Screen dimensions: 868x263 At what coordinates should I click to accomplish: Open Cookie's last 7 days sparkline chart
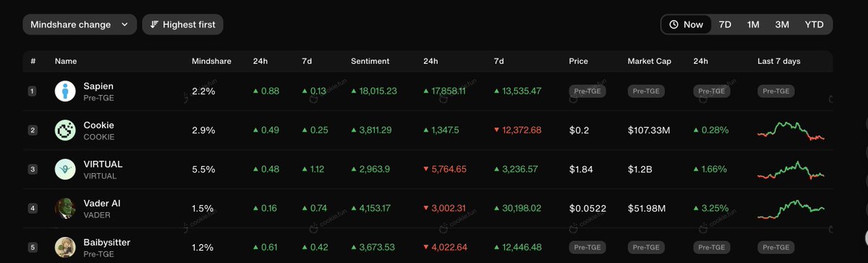click(x=791, y=131)
